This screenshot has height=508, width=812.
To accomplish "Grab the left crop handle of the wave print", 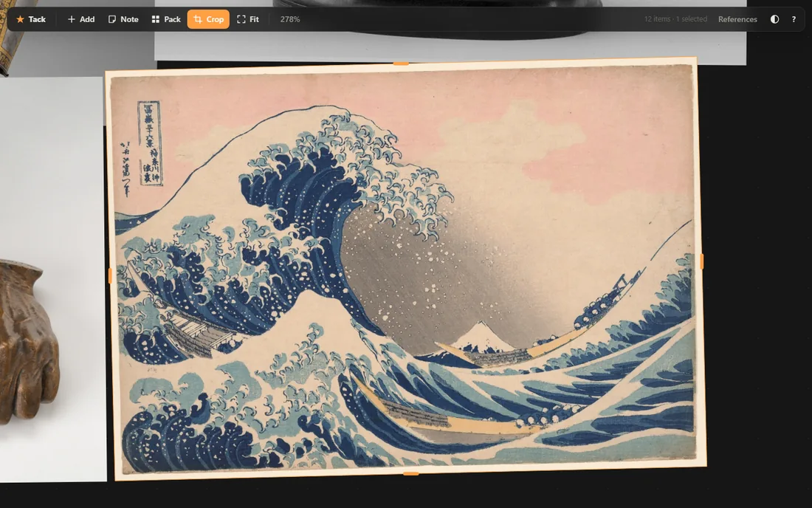I will [110, 275].
